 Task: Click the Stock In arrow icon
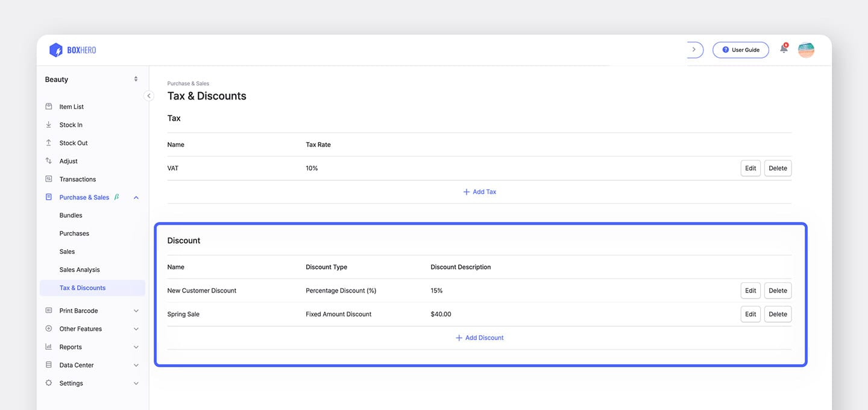point(49,125)
